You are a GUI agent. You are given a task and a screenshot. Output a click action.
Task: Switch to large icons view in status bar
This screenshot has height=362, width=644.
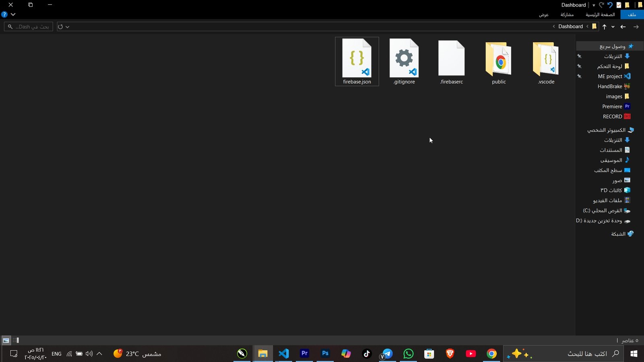click(x=6, y=340)
